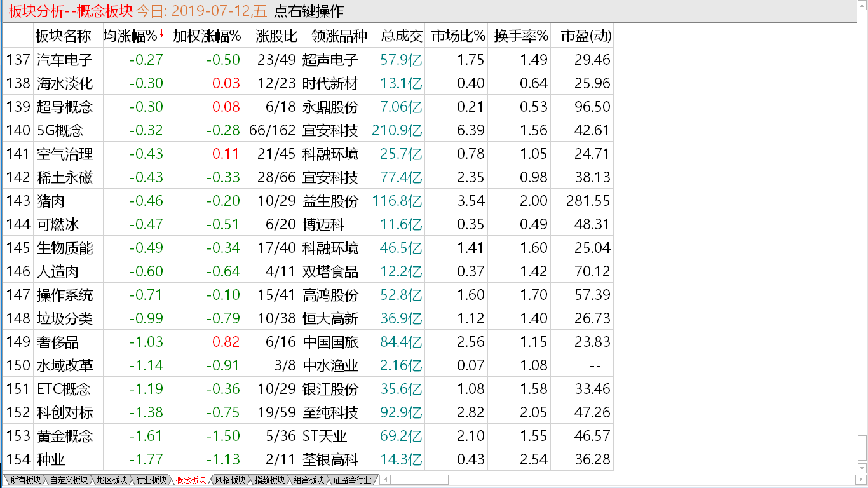Click leading stock 恒大高新
Image resolution: width=868 pixels, height=488 pixels.
click(330, 318)
